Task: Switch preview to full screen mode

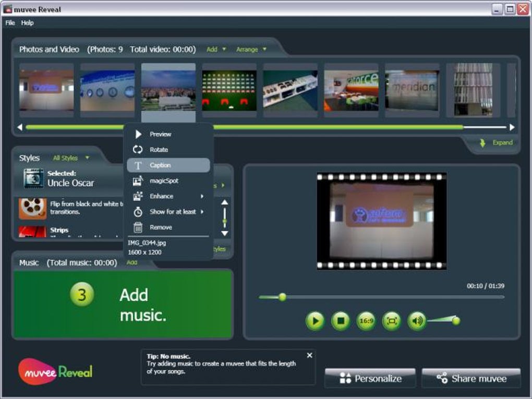Action: point(392,321)
